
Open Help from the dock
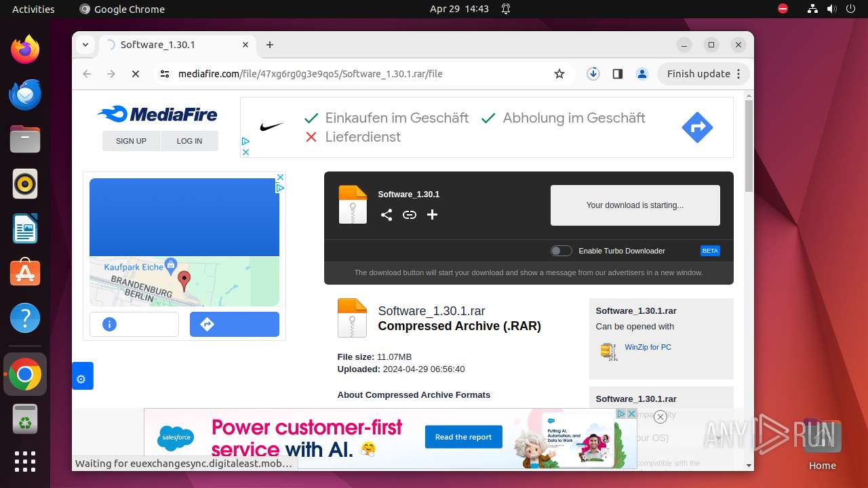coord(25,318)
